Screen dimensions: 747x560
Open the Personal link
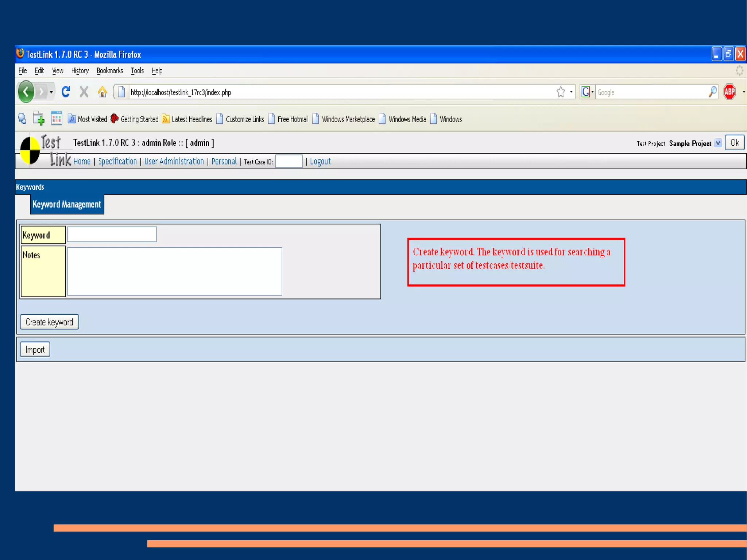click(x=224, y=161)
